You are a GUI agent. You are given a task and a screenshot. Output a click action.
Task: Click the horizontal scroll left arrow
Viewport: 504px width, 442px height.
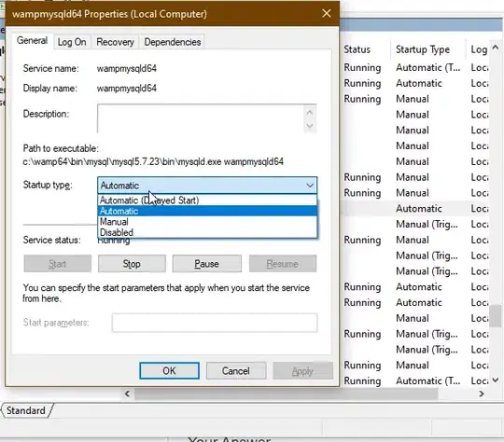coord(127,394)
